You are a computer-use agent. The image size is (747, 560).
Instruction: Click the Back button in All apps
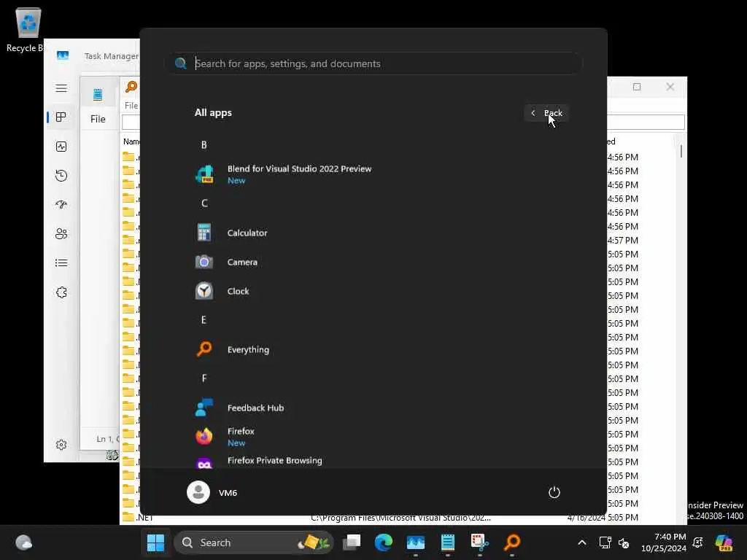point(546,113)
